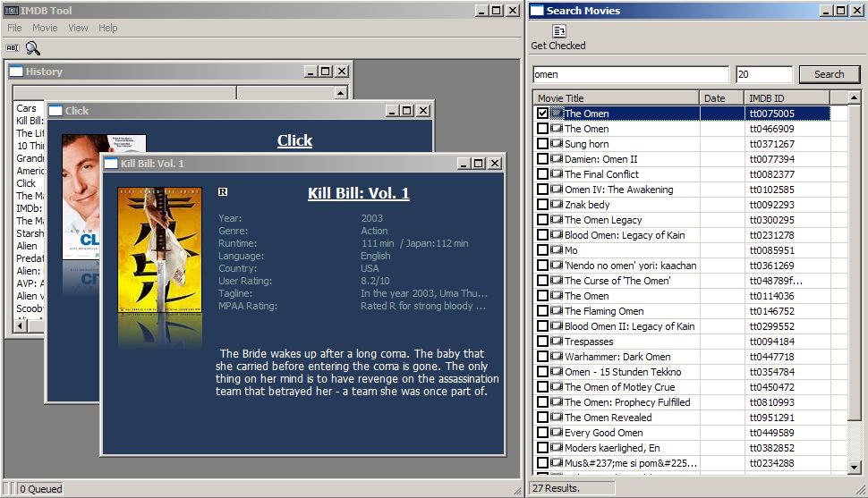Viewport: 868px width, 498px height.
Task: Click the Date column header
Action: (x=721, y=98)
